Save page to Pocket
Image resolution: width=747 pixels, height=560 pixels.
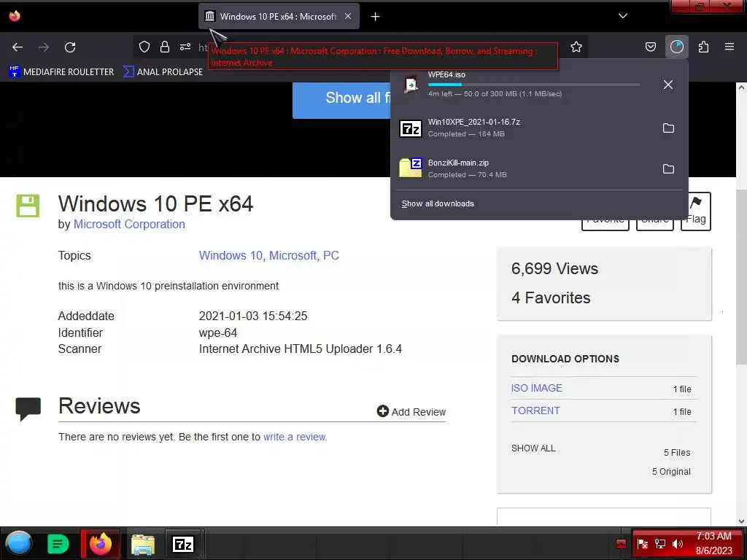point(650,47)
